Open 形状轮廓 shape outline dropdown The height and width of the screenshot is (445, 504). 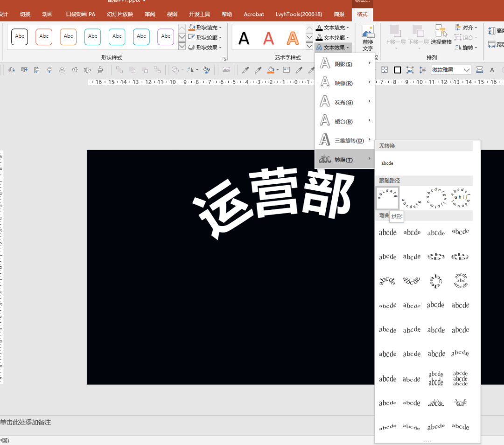205,38
